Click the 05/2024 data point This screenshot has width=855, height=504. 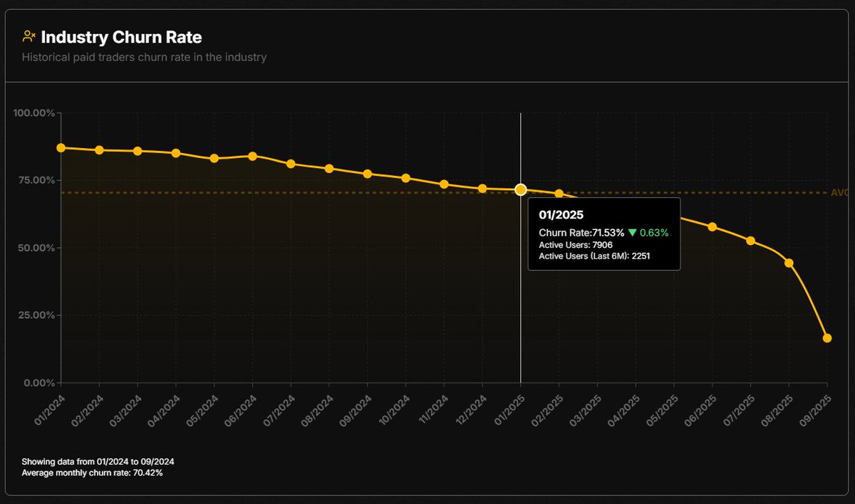tap(214, 158)
